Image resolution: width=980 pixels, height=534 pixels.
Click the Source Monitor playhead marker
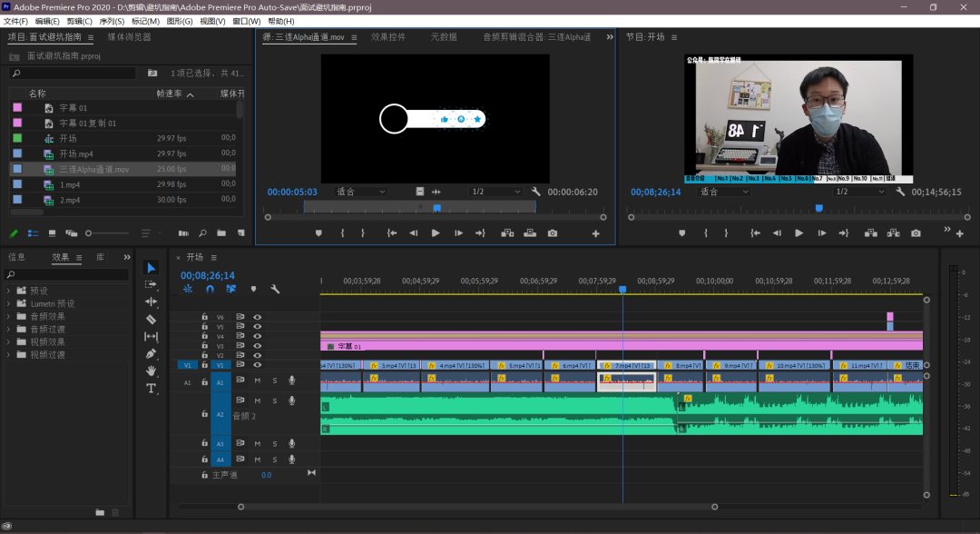pos(436,208)
